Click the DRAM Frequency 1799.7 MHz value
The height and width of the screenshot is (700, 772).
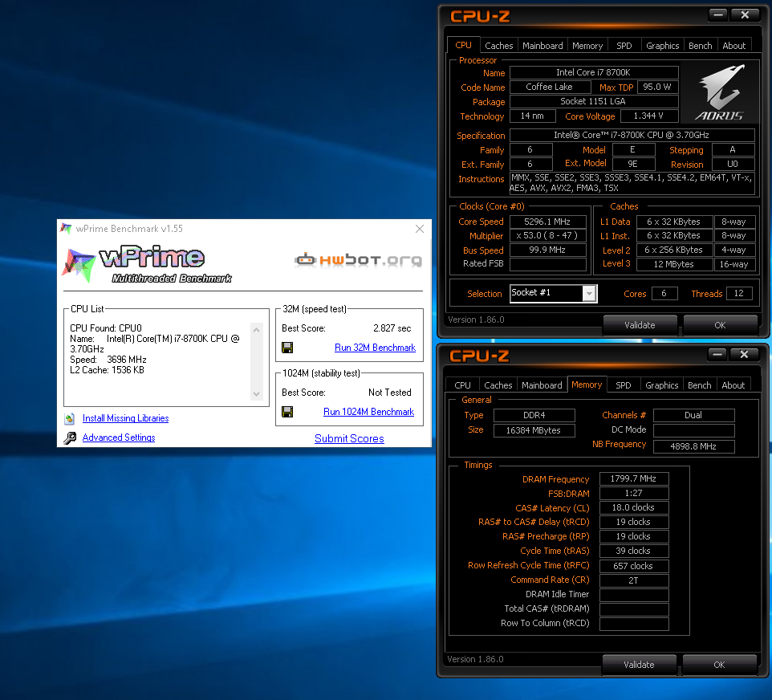pos(634,478)
